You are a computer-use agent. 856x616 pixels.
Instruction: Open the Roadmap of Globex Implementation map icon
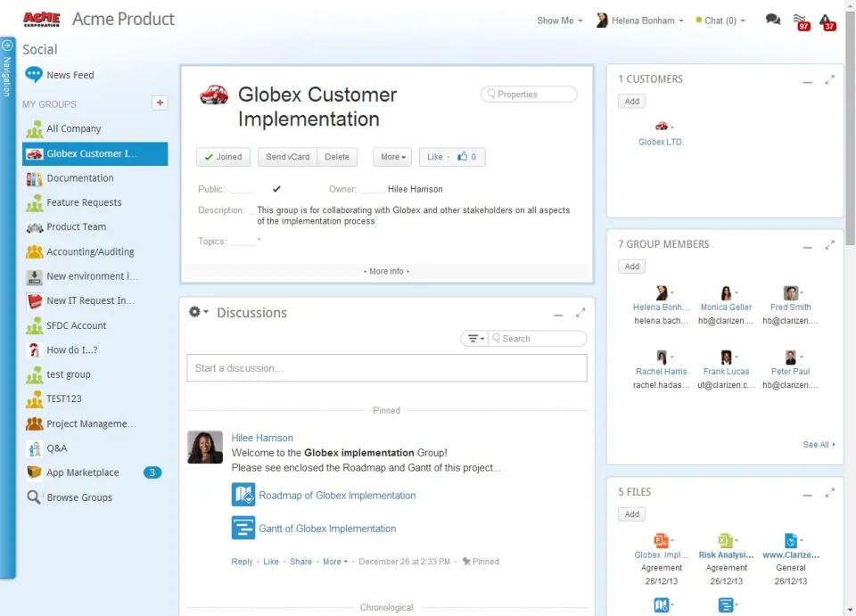[243, 495]
